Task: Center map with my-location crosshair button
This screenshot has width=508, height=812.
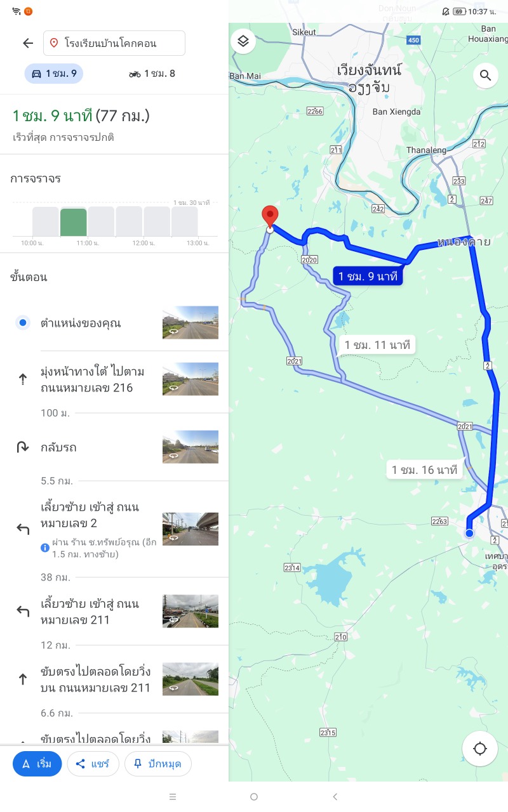Action: coord(480,749)
